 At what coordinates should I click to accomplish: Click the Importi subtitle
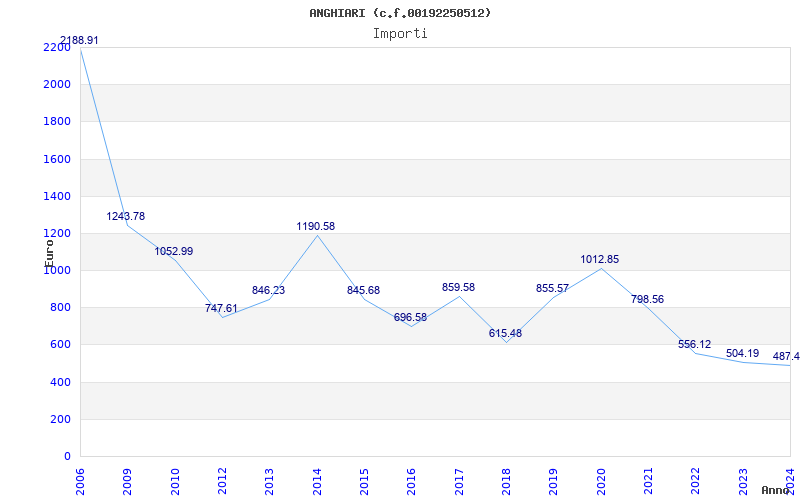click(x=400, y=34)
